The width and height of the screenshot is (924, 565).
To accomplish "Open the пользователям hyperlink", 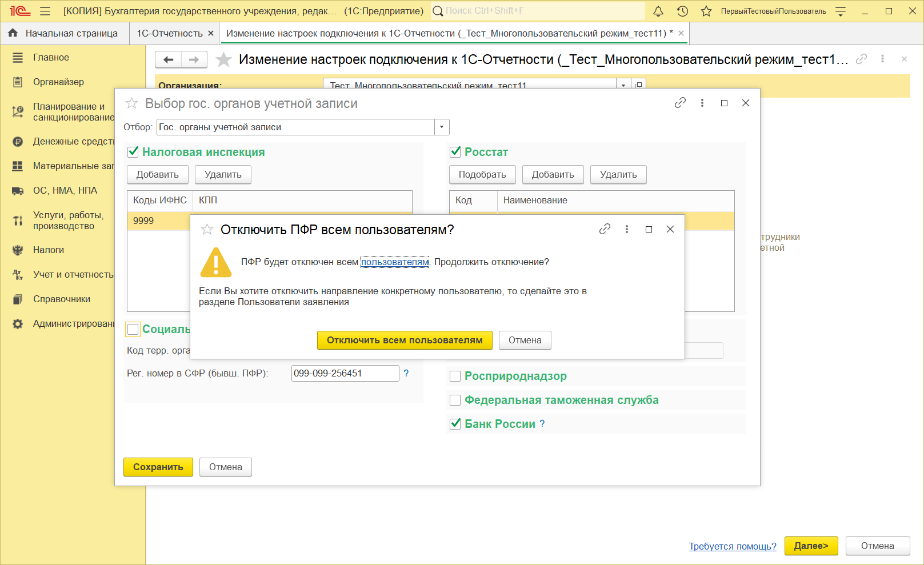I will point(395,262).
